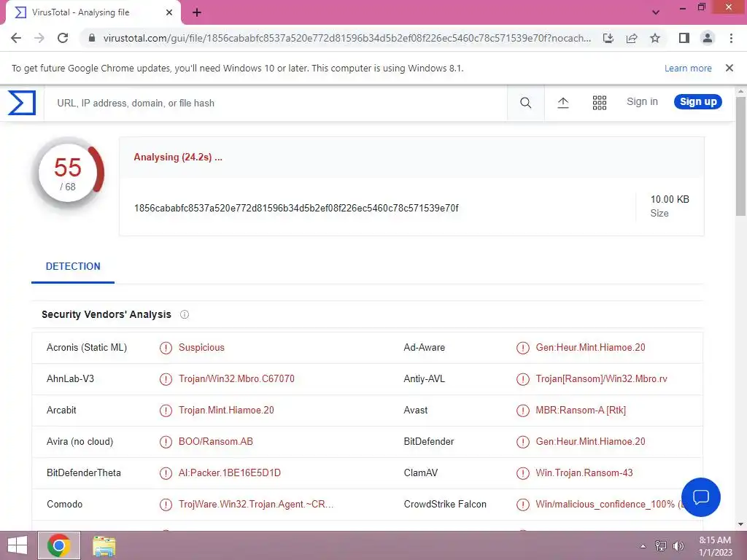Click alert icon in the Avast row
Screen dimensions: 747x560
click(x=523, y=411)
